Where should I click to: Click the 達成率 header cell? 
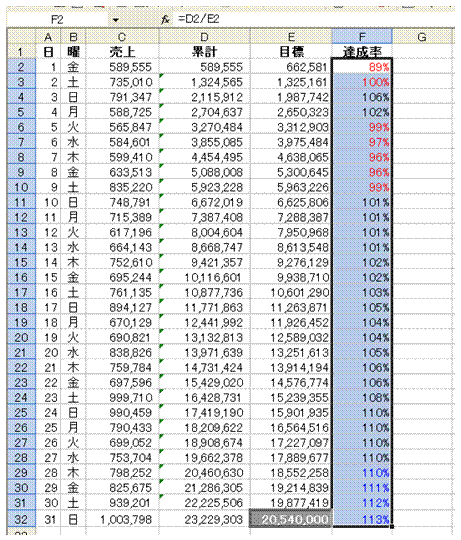362,52
